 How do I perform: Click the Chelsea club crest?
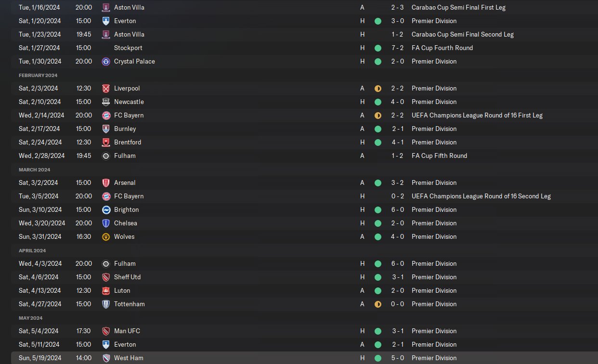coord(106,223)
